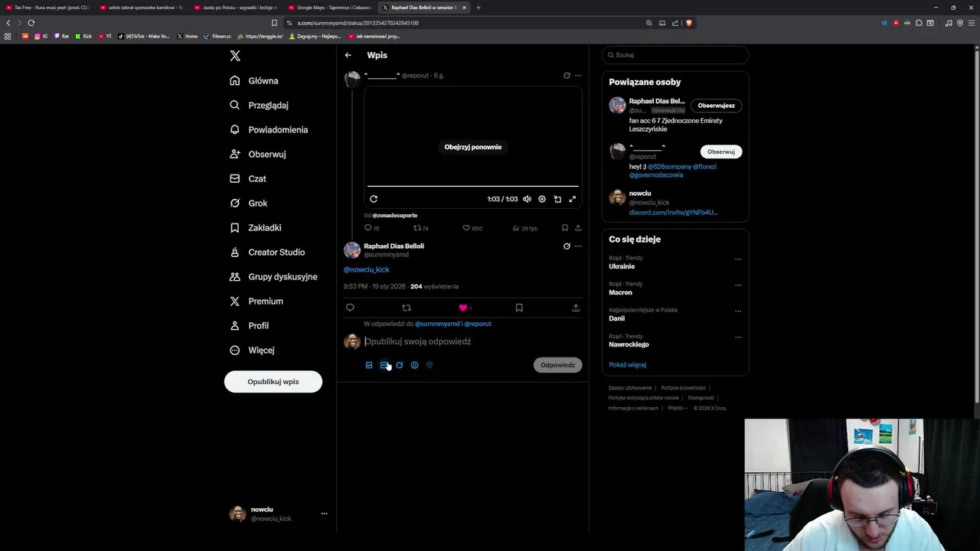Open Profil in the sidebar
This screenshot has height=551, width=980.
pos(249,325)
